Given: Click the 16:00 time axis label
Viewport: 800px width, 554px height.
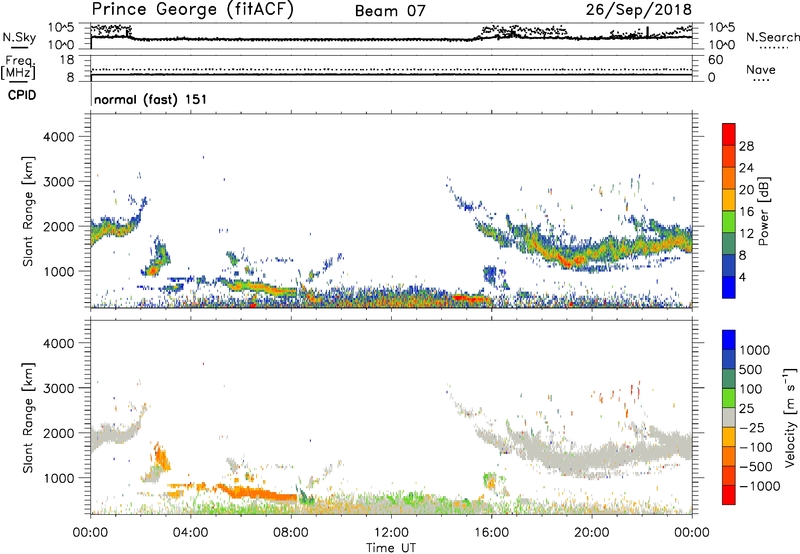Looking at the screenshot, I should 491,533.
